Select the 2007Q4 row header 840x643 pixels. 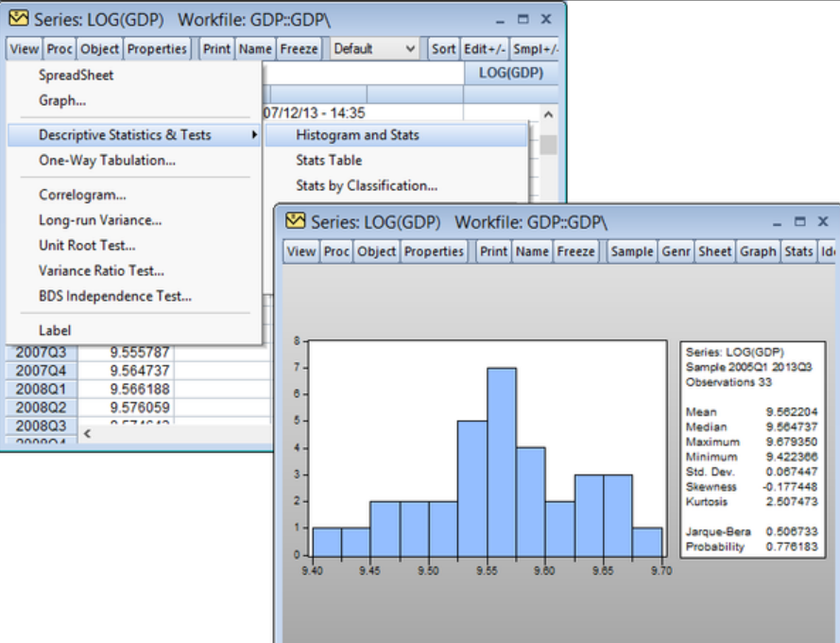42,371
